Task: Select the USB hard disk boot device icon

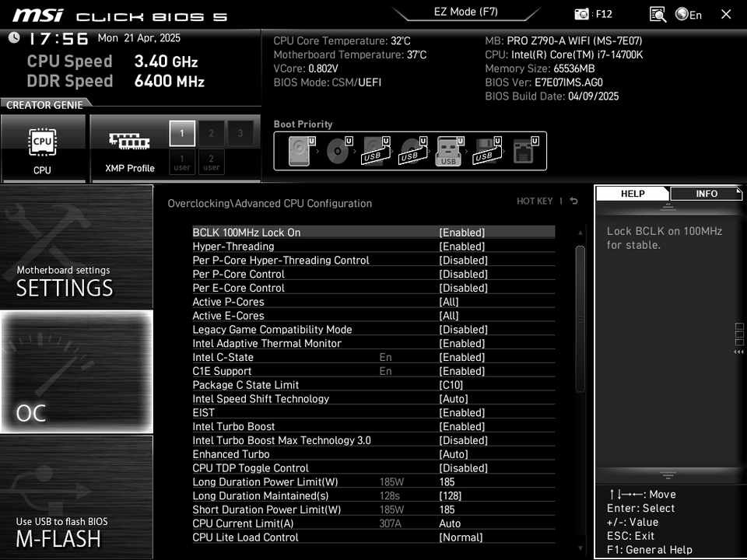Action: pos(377,150)
